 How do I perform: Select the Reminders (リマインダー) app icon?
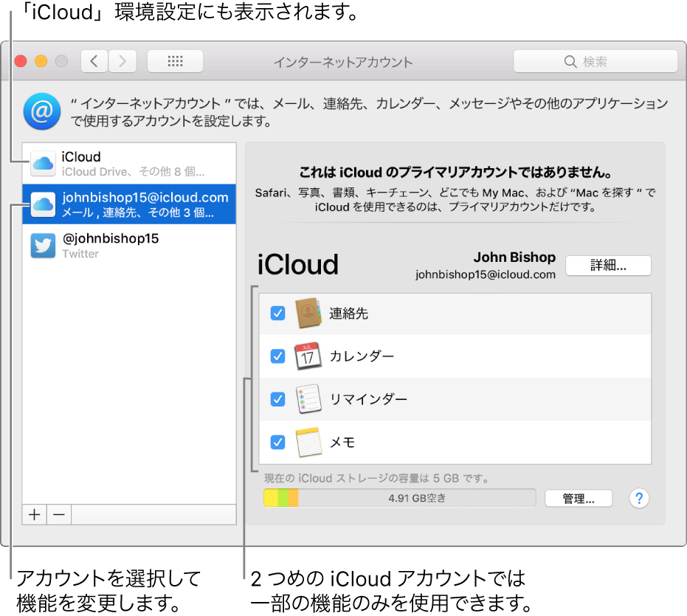click(x=308, y=399)
